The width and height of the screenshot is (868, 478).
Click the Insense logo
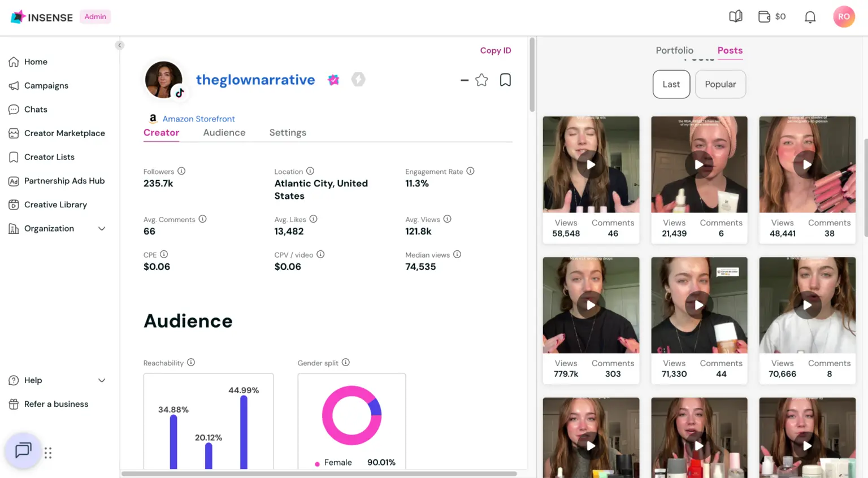[x=42, y=17]
